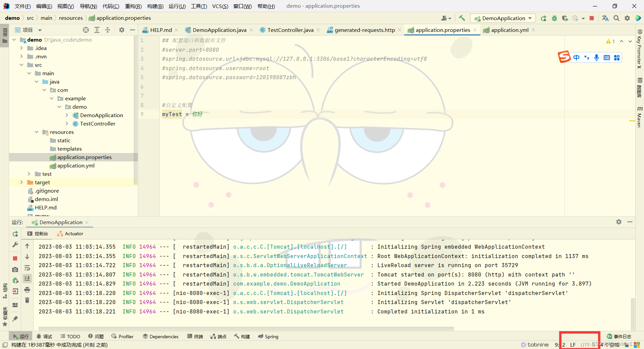644x349 pixels.
Task: Click the resources breadcrumb
Action: coord(71,18)
